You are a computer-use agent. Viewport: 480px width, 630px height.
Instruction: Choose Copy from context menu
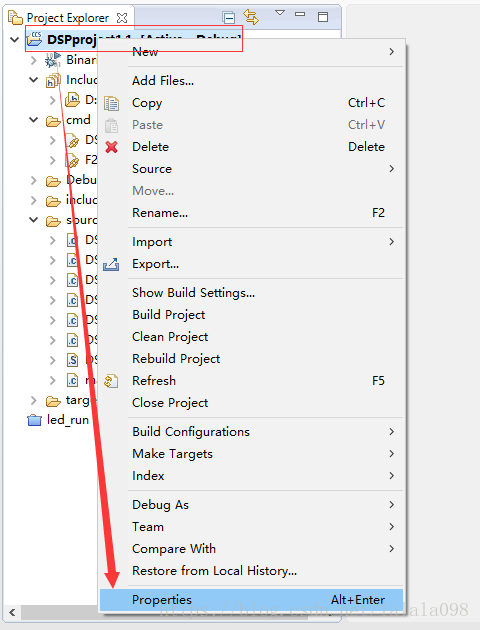(251, 103)
